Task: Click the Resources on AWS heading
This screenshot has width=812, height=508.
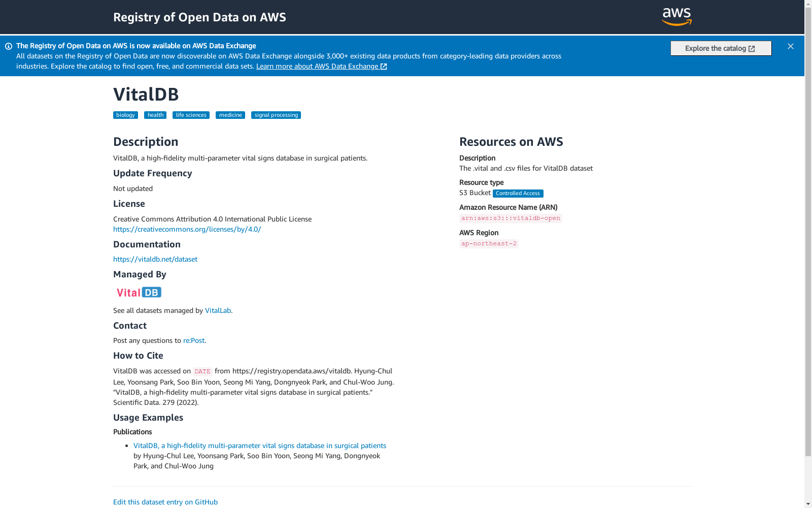Action: [x=511, y=142]
